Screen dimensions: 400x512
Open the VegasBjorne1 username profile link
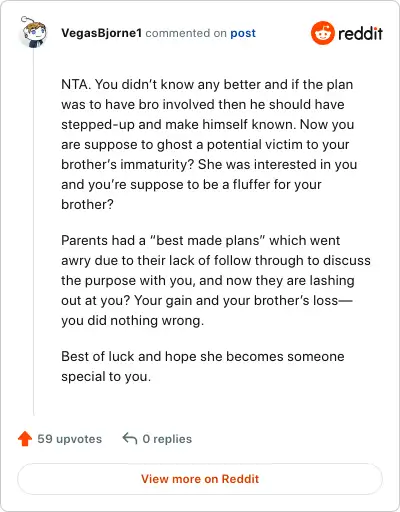point(102,33)
